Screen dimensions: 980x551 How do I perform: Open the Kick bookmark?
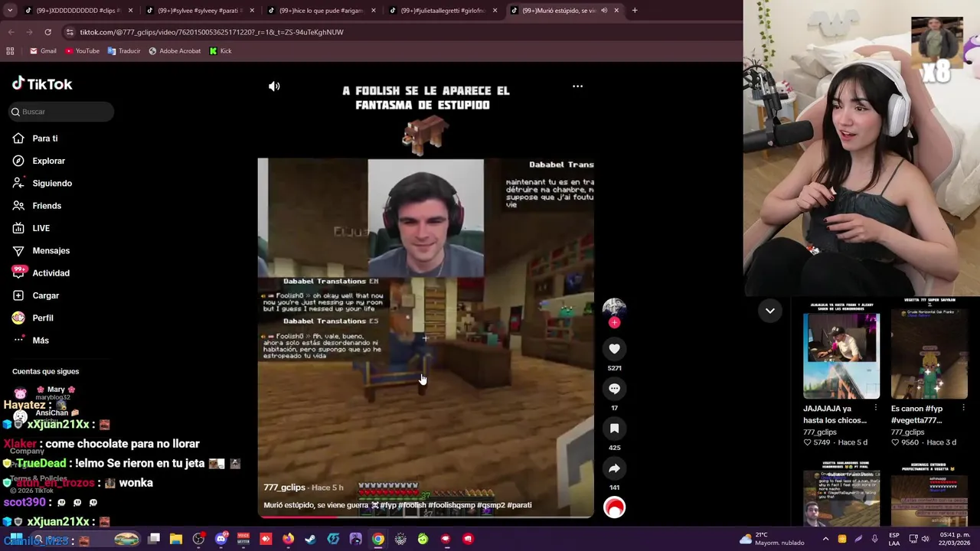[x=220, y=51]
